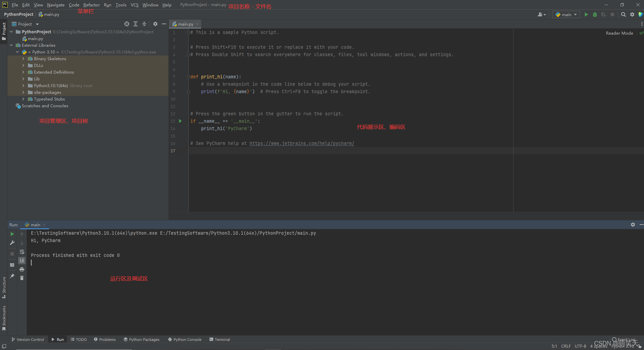The height and width of the screenshot is (350, 644).
Task: Click the print icon in Run panel
Action: (x=22, y=269)
